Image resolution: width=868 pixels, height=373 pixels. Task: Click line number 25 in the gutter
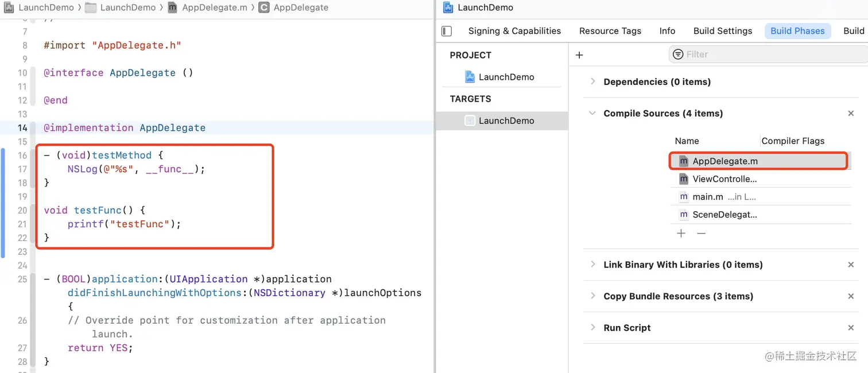22,279
